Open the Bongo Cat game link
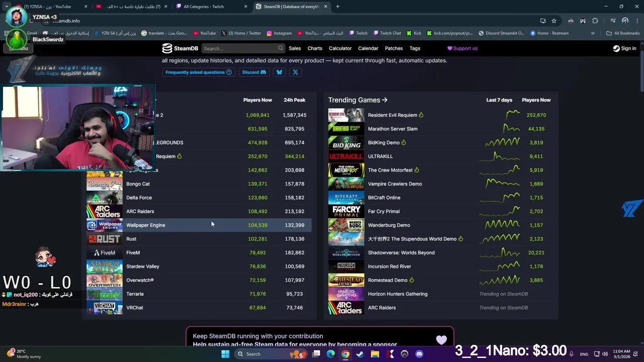The width and height of the screenshot is (644, 362). [138, 184]
